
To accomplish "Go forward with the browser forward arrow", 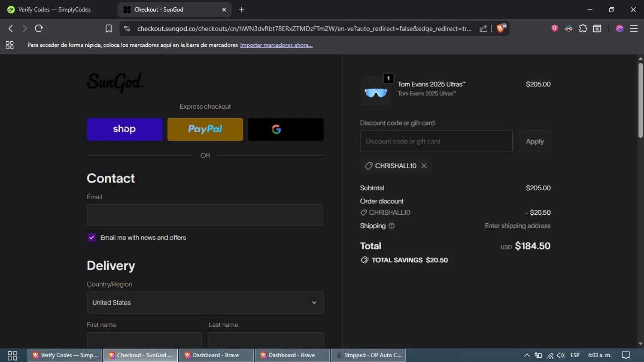I will 24,28.
